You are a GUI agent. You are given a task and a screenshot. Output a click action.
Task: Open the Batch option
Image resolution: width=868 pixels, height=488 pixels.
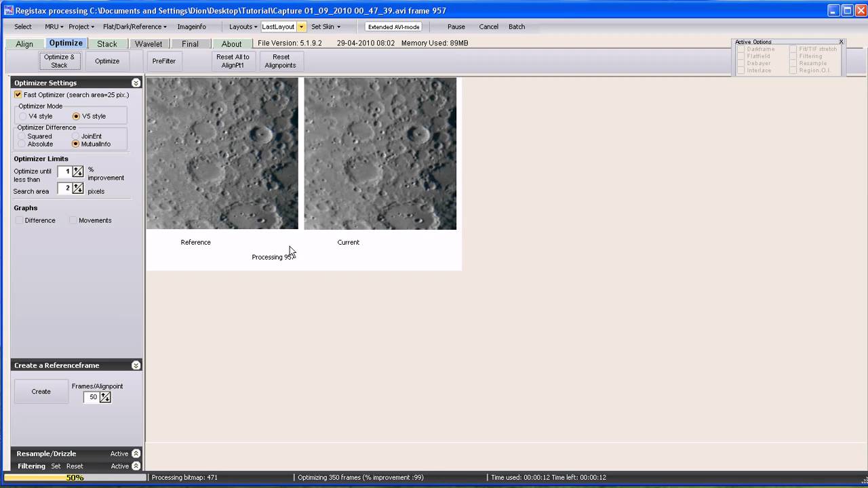pyautogui.click(x=517, y=26)
